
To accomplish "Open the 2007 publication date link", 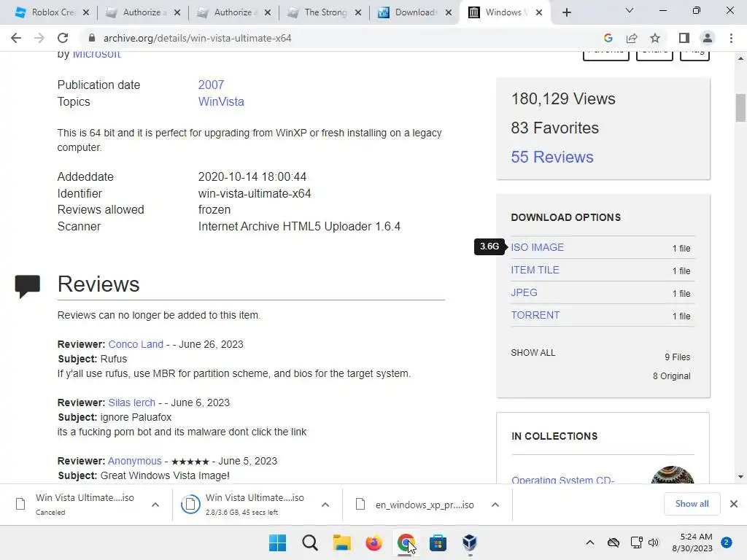I will pos(211,85).
